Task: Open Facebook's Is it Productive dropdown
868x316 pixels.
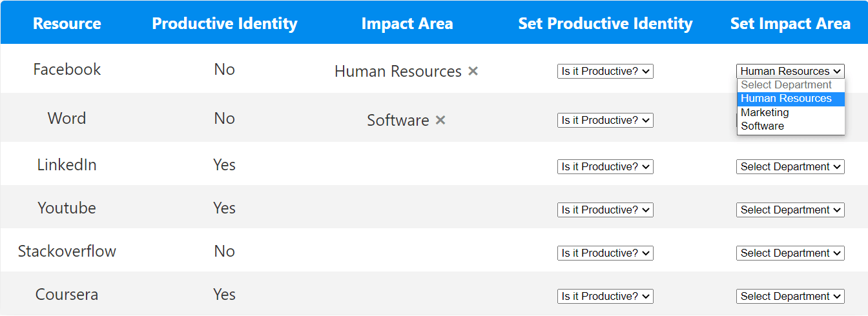Action: tap(605, 71)
